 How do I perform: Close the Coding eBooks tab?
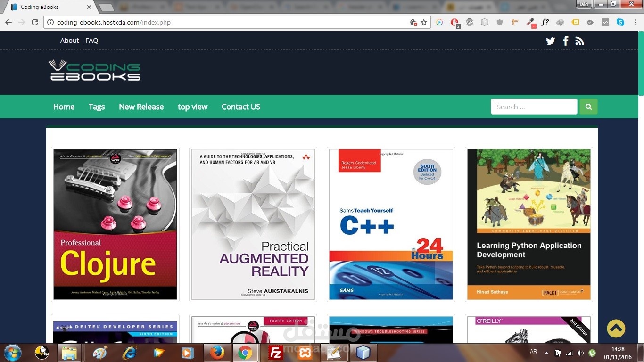tap(89, 7)
